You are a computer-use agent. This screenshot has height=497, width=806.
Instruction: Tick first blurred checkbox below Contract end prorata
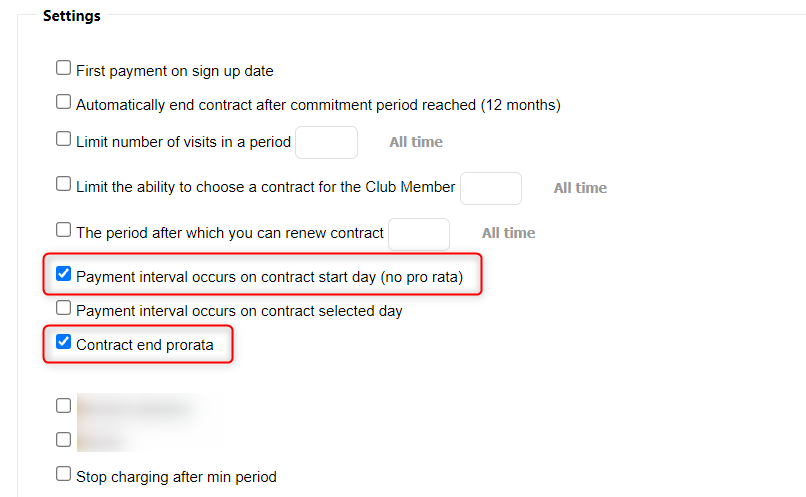click(x=64, y=406)
